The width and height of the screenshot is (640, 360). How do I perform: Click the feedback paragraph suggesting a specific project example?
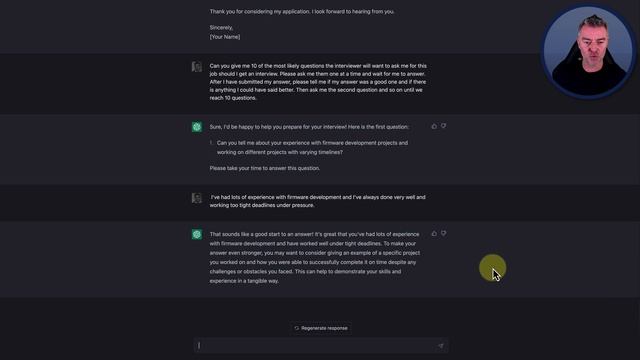click(x=315, y=258)
